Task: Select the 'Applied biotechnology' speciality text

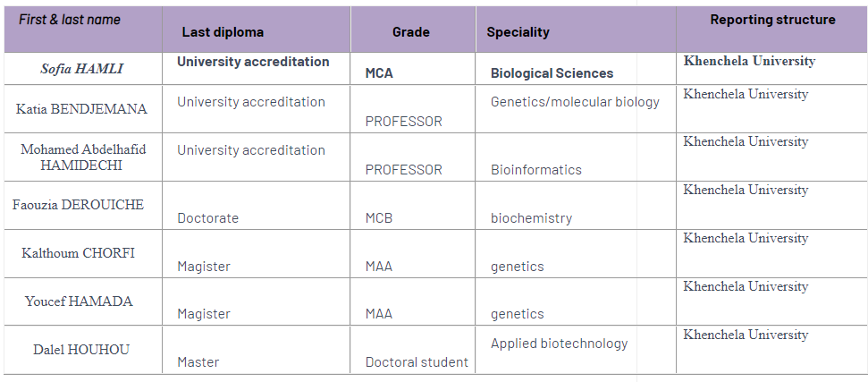Action: (x=559, y=344)
